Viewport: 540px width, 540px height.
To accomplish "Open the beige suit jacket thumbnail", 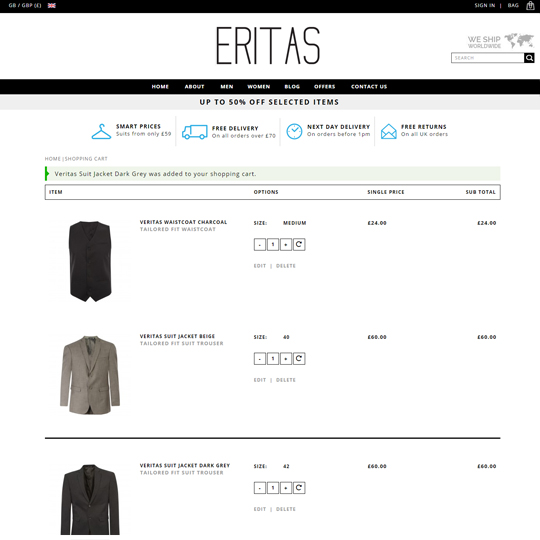I will pyautogui.click(x=90, y=375).
